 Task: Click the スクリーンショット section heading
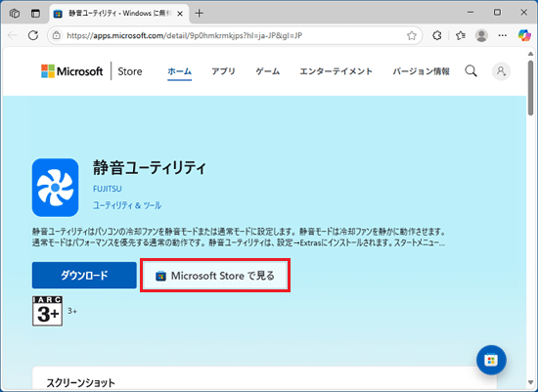[81, 383]
